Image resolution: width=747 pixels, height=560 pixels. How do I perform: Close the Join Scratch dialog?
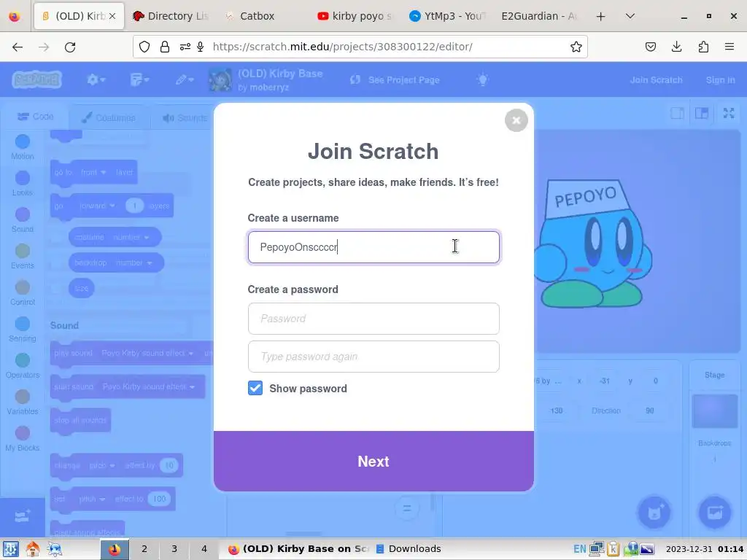click(x=516, y=120)
